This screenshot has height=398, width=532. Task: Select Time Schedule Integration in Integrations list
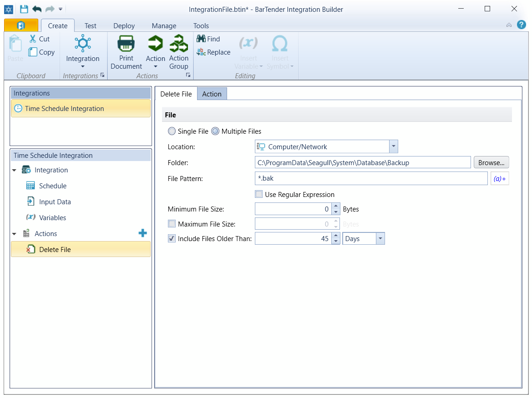pyautogui.click(x=81, y=109)
